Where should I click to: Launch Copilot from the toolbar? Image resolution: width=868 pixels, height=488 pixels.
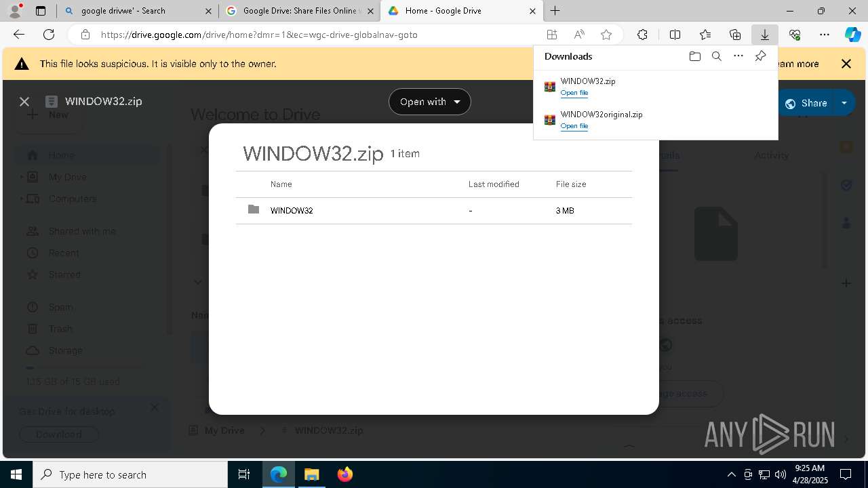point(852,35)
